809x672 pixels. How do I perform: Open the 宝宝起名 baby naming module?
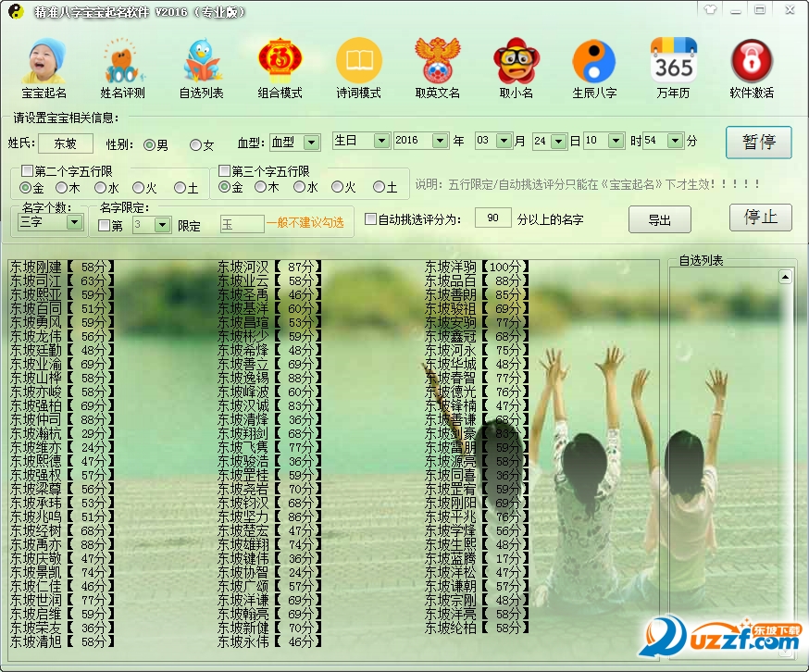44,68
